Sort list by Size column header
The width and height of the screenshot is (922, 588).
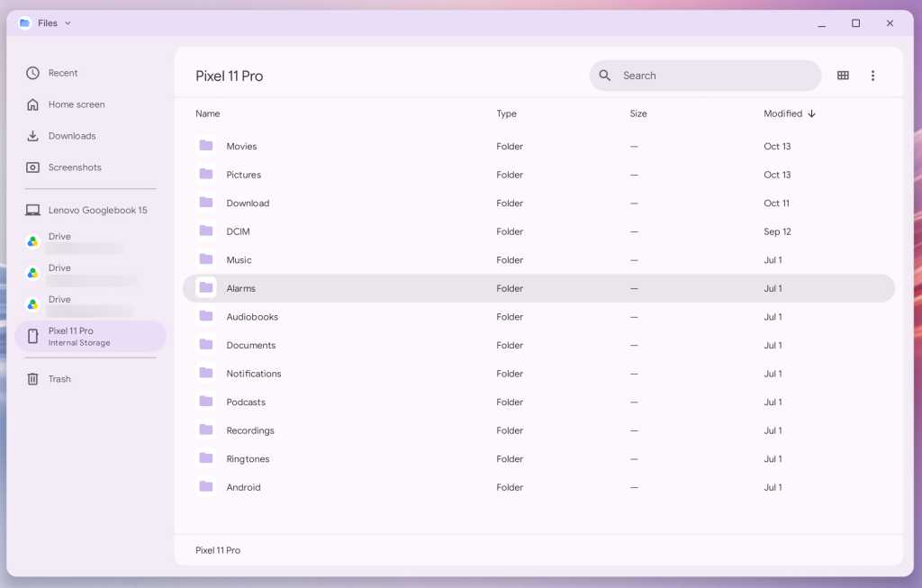[x=638, y=113]
